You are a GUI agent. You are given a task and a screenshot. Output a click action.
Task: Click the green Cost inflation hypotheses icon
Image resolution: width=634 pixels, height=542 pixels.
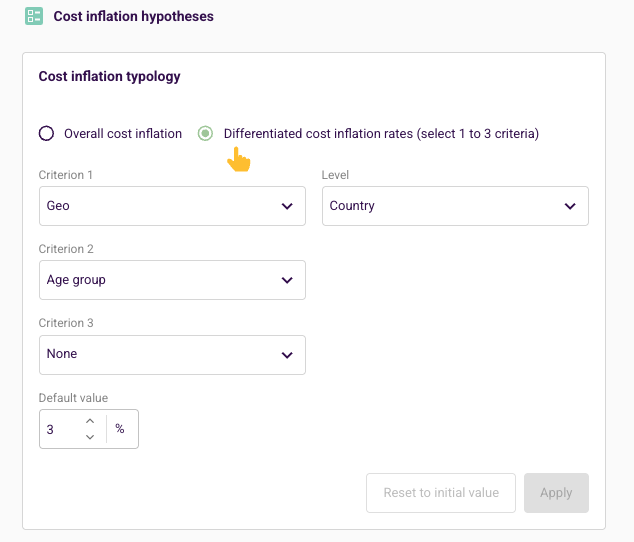pos(34,16)
